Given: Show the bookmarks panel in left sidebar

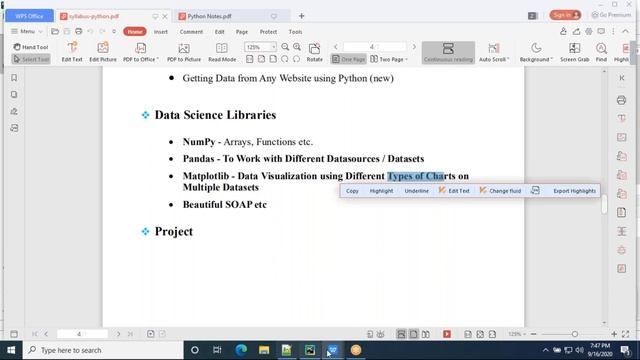Looking at the screenshot, I should [x=14, y=78].
